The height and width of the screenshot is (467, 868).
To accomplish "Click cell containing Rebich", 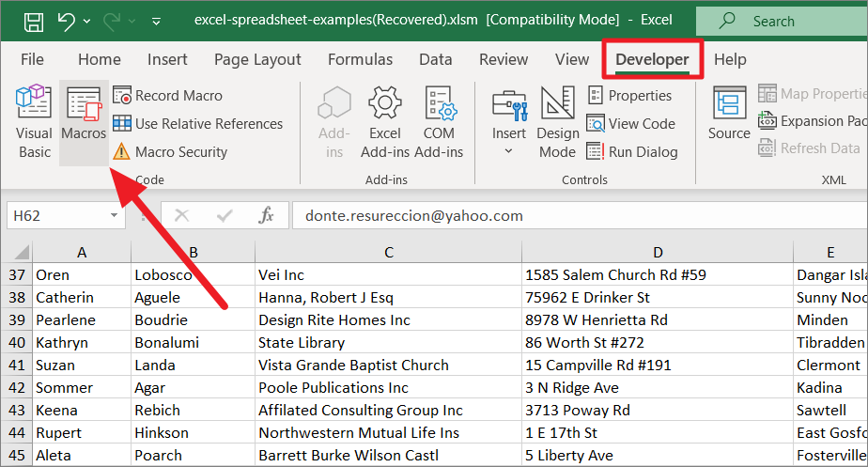I will pos(194,411).
